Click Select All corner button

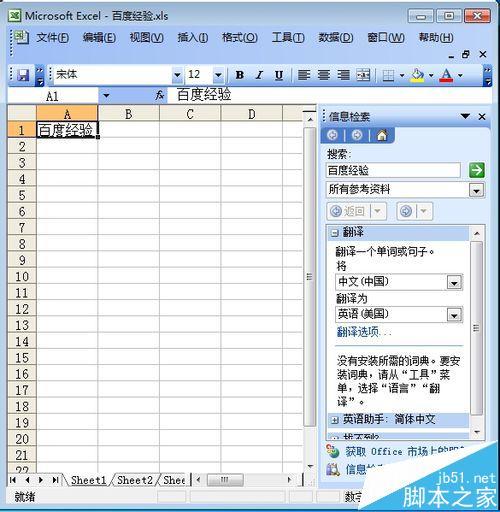pos(22,113)
